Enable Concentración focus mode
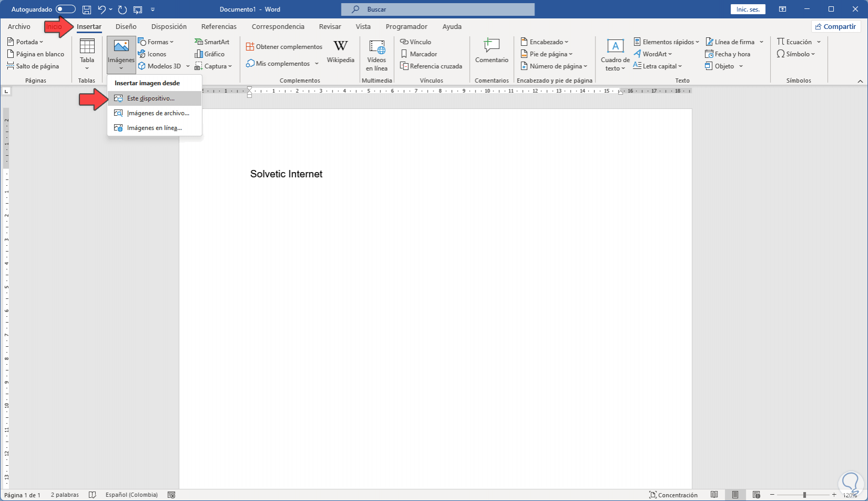This screenshot has width=868, height=501. [673, 495]
